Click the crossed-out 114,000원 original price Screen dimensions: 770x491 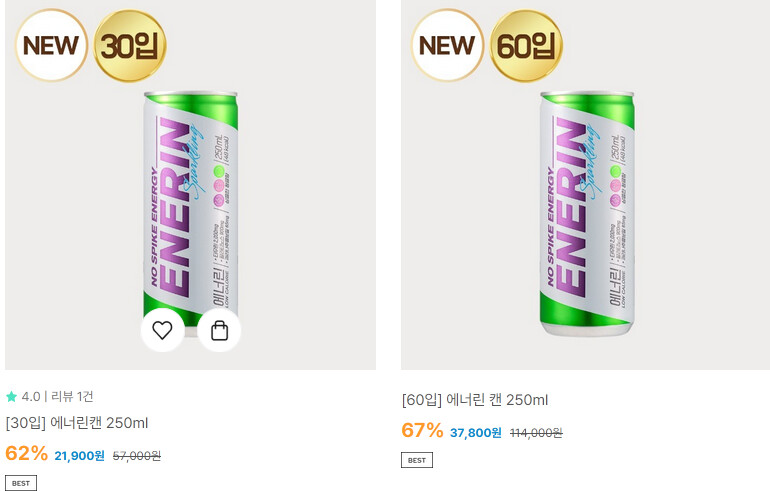[536, 433]
